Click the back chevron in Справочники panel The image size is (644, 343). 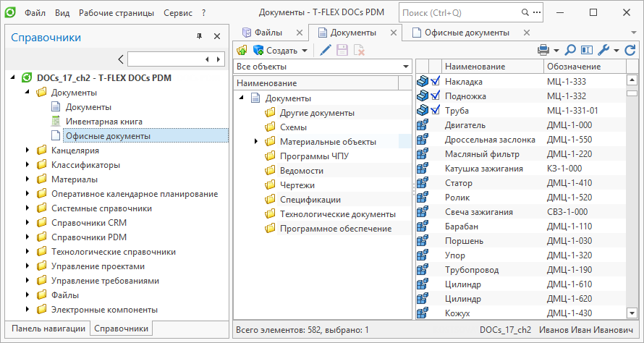click(120, 59)
